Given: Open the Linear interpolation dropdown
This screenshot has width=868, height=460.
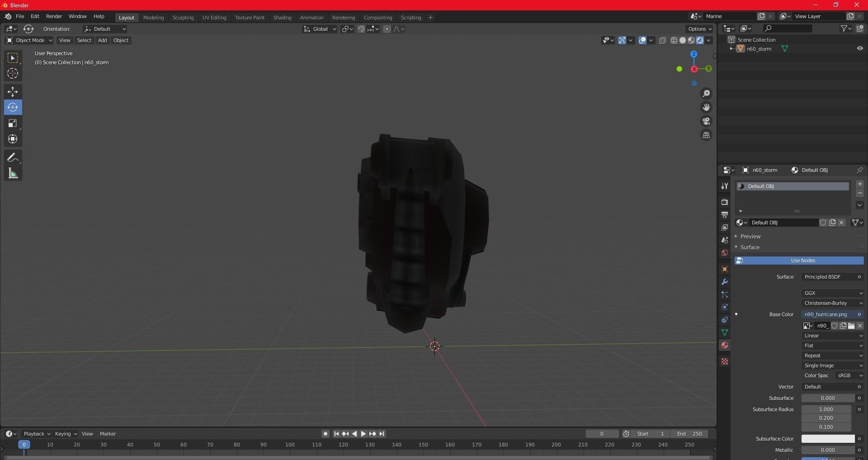Looking at the screenshot, I should pyautogui.click(x=833, y=336).
